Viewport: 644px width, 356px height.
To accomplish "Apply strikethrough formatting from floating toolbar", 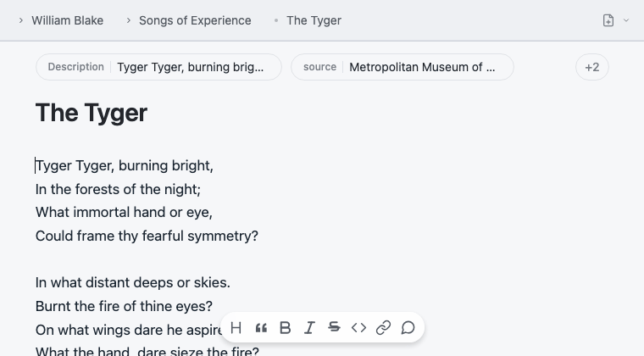I will (334, 327).
